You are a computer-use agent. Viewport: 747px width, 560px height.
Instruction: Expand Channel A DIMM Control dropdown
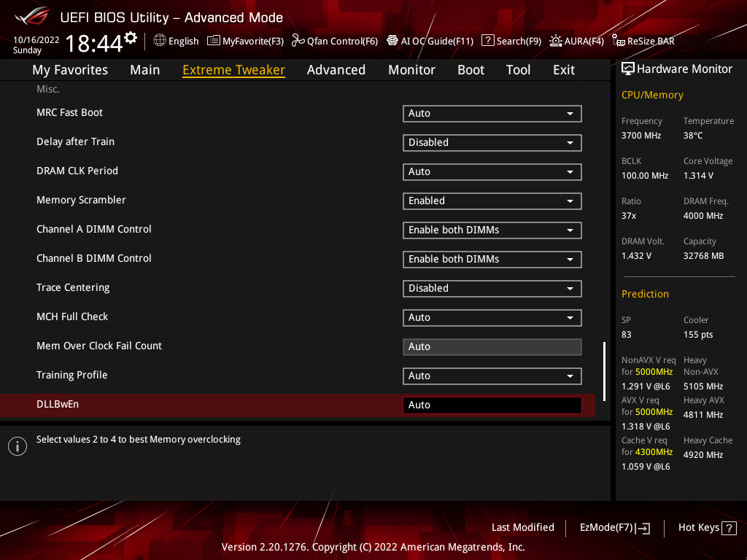tap(492, 230)
